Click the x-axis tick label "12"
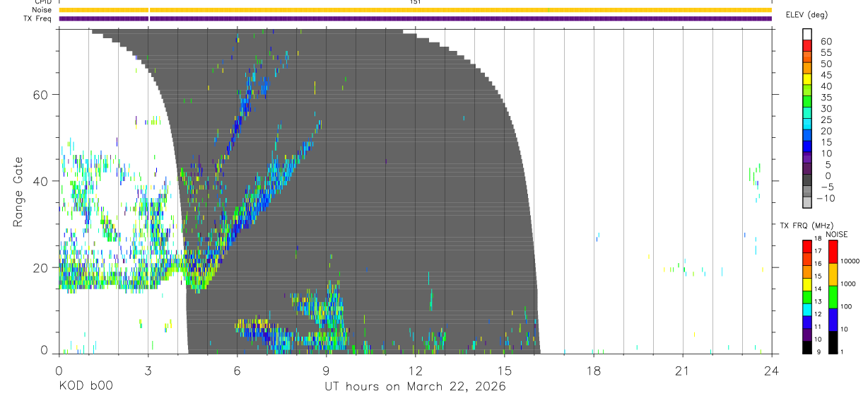This screenshot has width=868, height=401. (415, 371)
